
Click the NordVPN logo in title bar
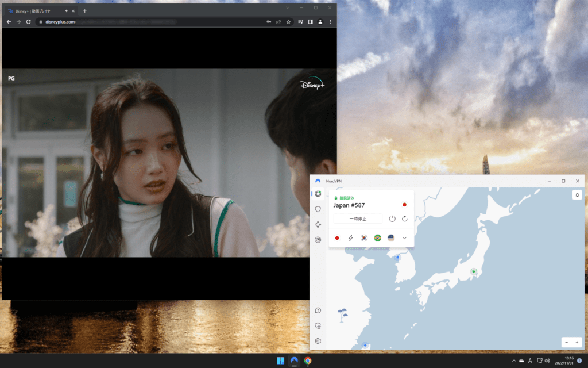pos(318,181)
